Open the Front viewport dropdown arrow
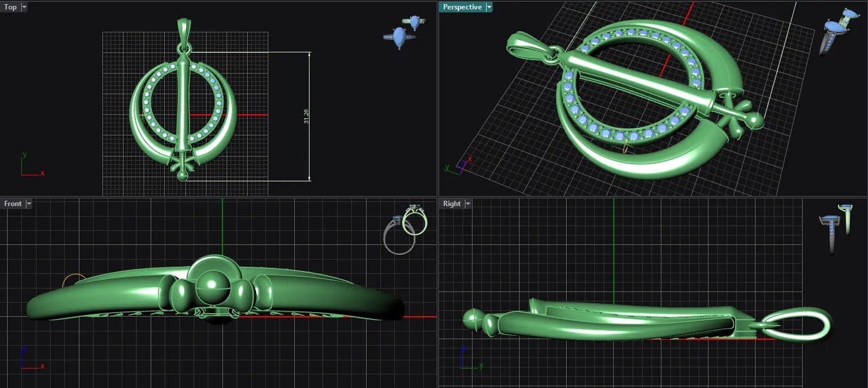 29,204
